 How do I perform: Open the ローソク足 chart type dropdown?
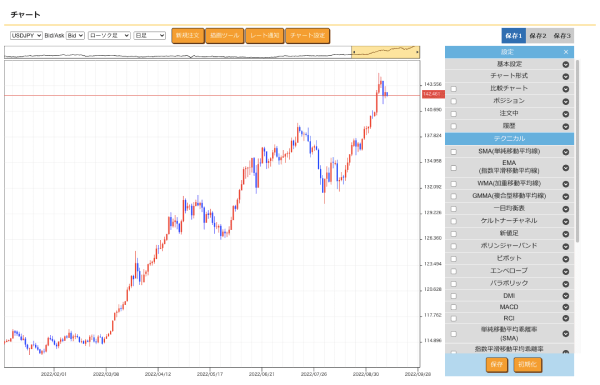[109, 36]
